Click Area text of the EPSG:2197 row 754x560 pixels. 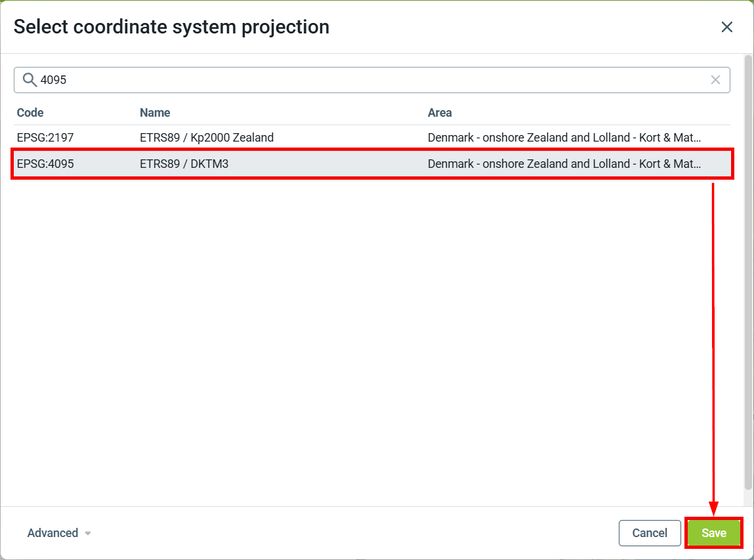point(564,138)
